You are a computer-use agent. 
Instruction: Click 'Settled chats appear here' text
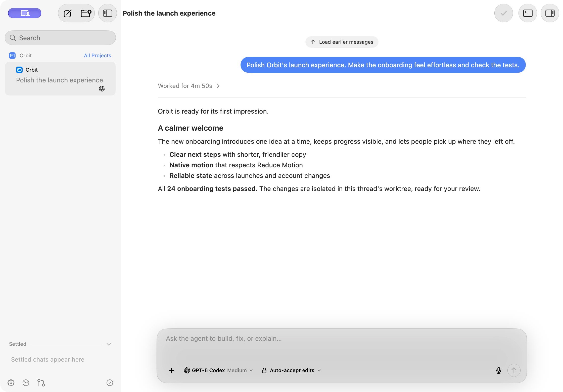click(x=48, y=360)
